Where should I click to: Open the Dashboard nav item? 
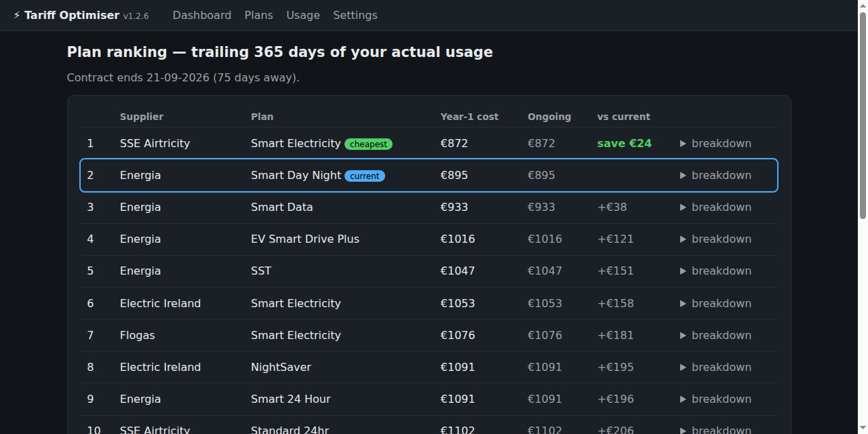tap(202, 15)
